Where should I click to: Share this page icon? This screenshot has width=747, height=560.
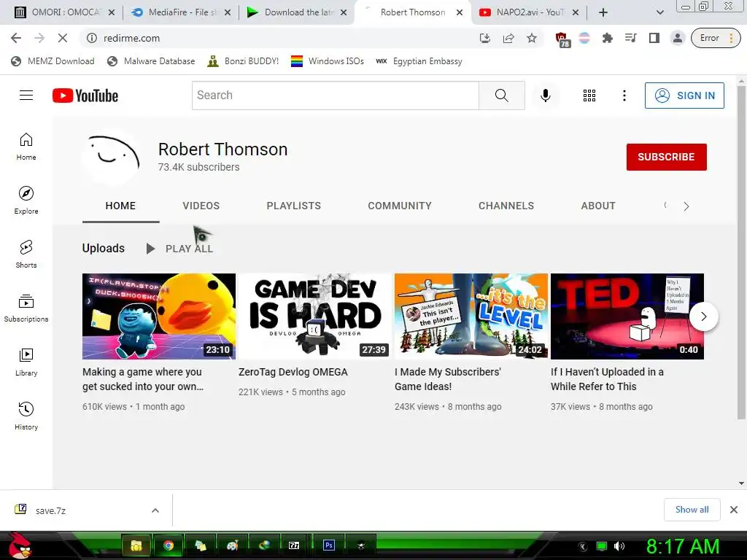click(x=508, y=38)
